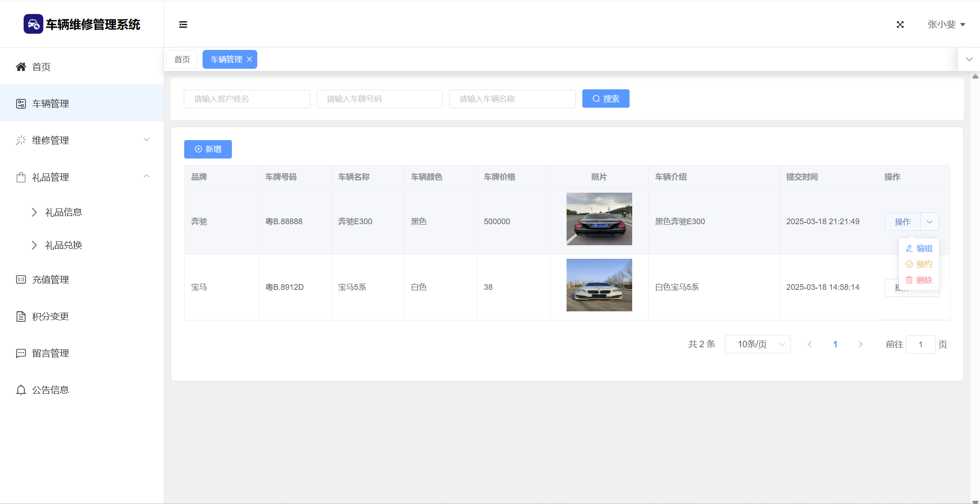Open 充值管理 from sidebar
980x504 pixels.
click(50, 280)
